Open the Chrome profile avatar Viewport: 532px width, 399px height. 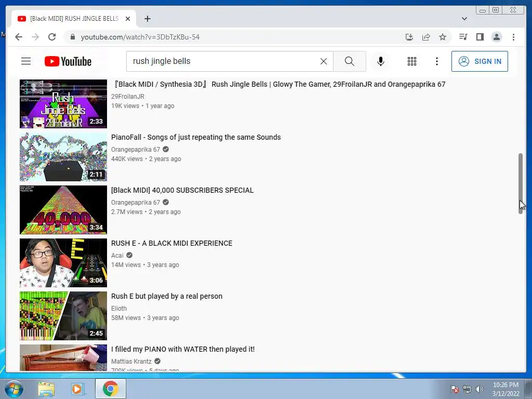coord(496,37)
